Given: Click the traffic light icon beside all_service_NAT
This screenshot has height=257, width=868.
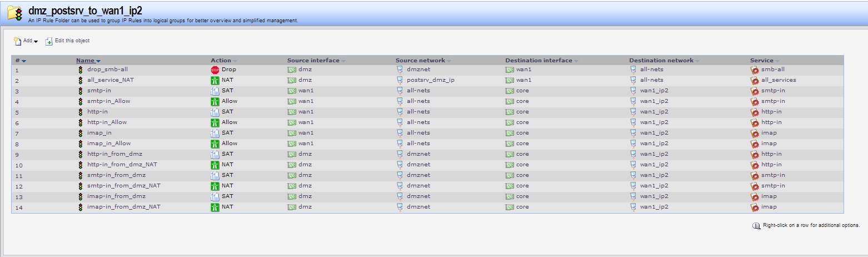Looking at the screenshot, I should [x=81, y=80].
